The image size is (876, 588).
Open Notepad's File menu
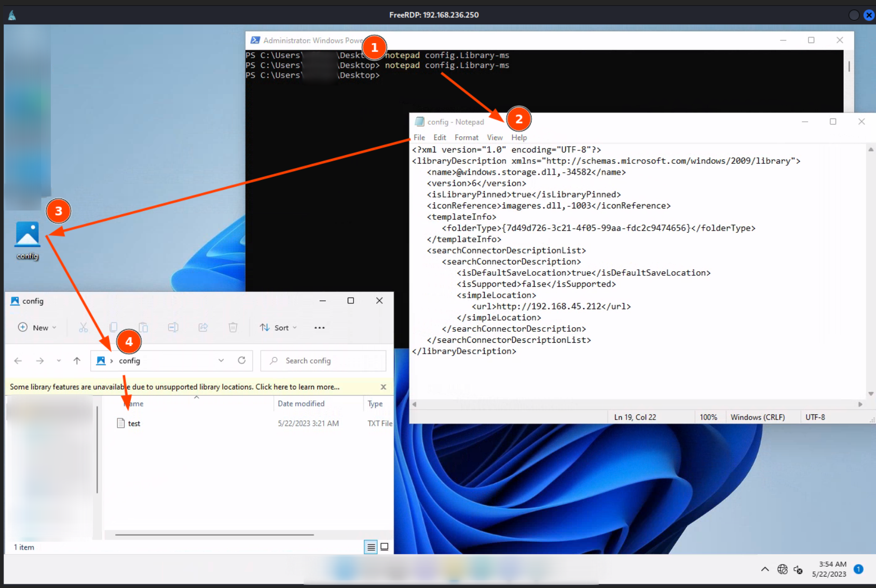coord(419,137)
